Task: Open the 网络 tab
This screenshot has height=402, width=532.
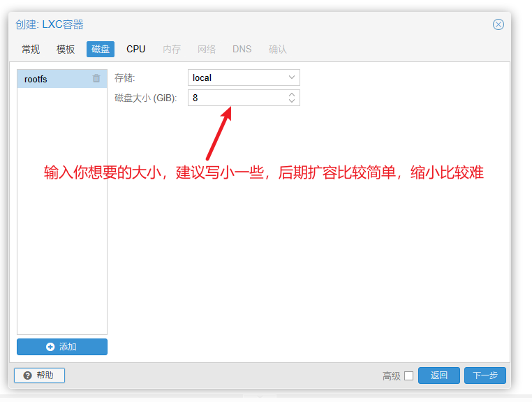Action: coord(207,50)
